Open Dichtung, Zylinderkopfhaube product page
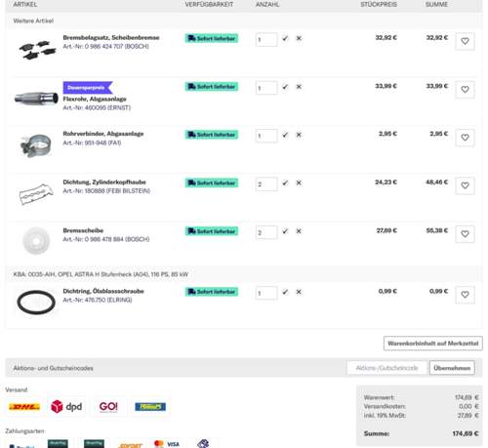The image size is (488, 448). pos(104,183)
